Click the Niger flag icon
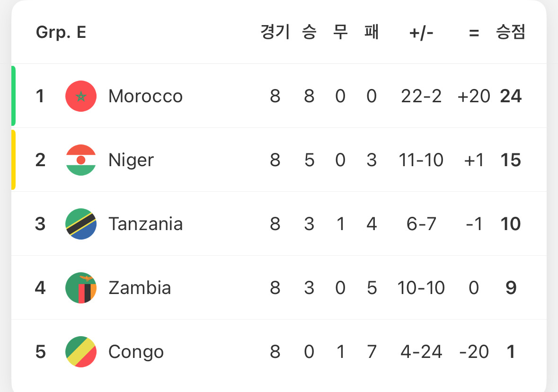 coord(81,160)
